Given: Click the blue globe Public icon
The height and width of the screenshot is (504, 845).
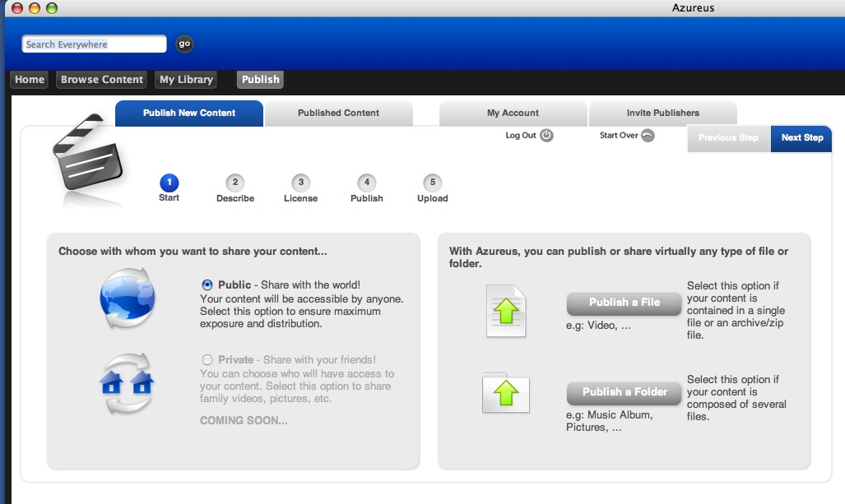Looking at the screenshot, I should (x=128, y=298).
